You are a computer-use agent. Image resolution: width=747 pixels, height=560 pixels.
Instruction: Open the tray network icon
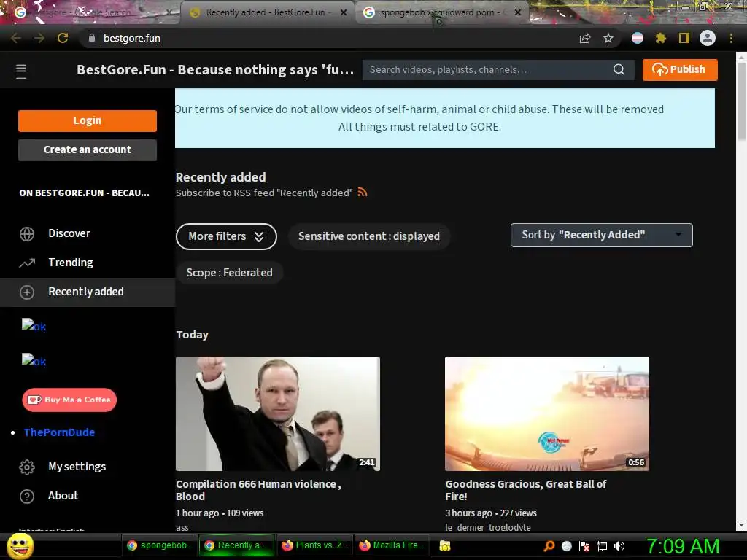point(602,546)
